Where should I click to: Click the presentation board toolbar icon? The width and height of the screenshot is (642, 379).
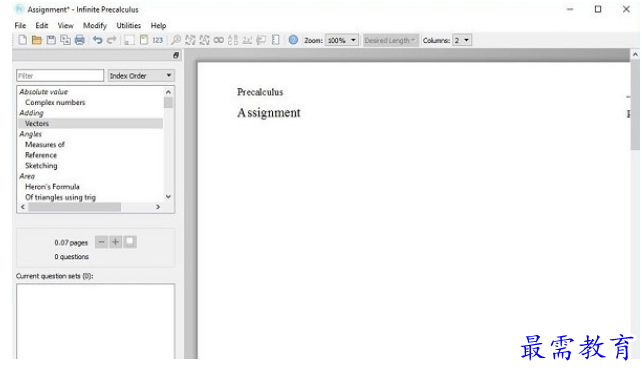261,40
